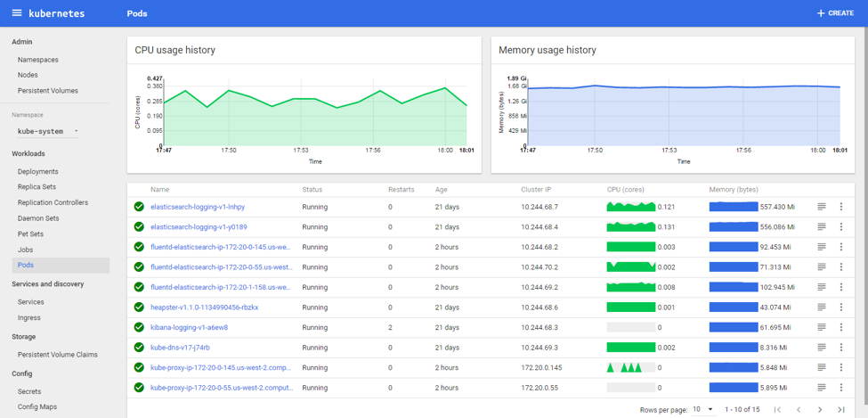
Task: Open heapster-v1.1.0 pod details link
Action: [204, 307]
